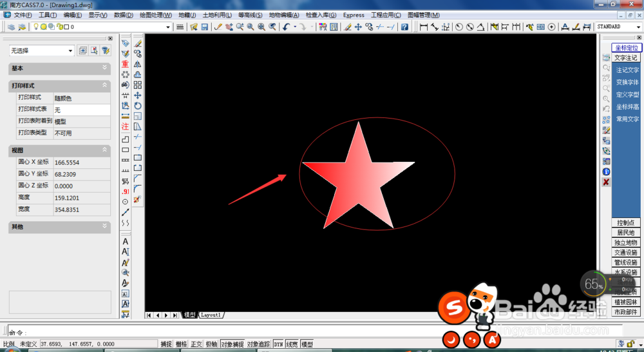Click the 文字注记 button

pyautogui.click(x=626, y=58)
